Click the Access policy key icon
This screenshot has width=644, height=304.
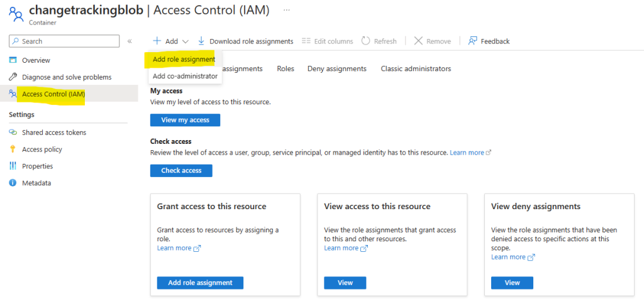tap(13, 149)
